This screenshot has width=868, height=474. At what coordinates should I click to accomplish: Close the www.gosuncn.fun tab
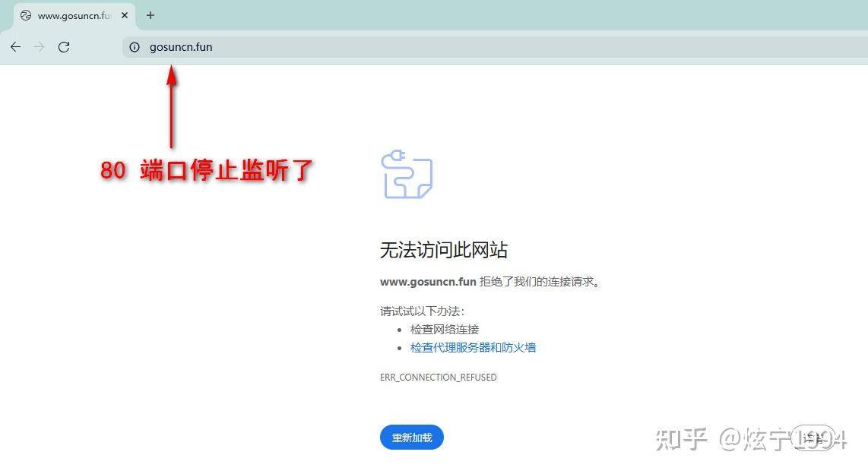[x=125, y=15]
